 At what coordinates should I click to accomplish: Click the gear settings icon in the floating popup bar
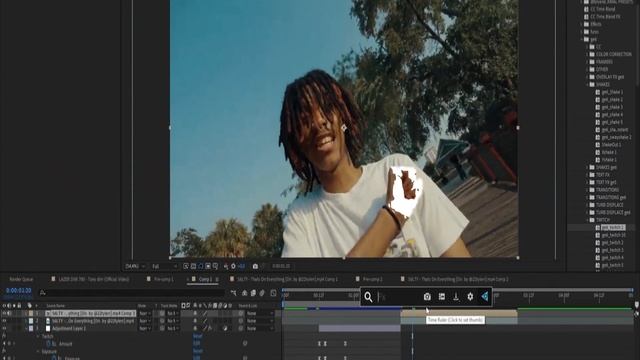(470, 297)
